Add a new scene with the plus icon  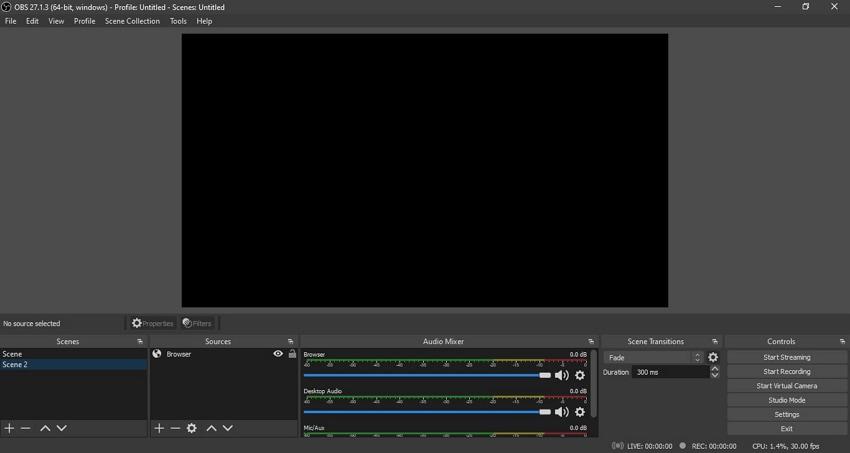tap(9, 428)
